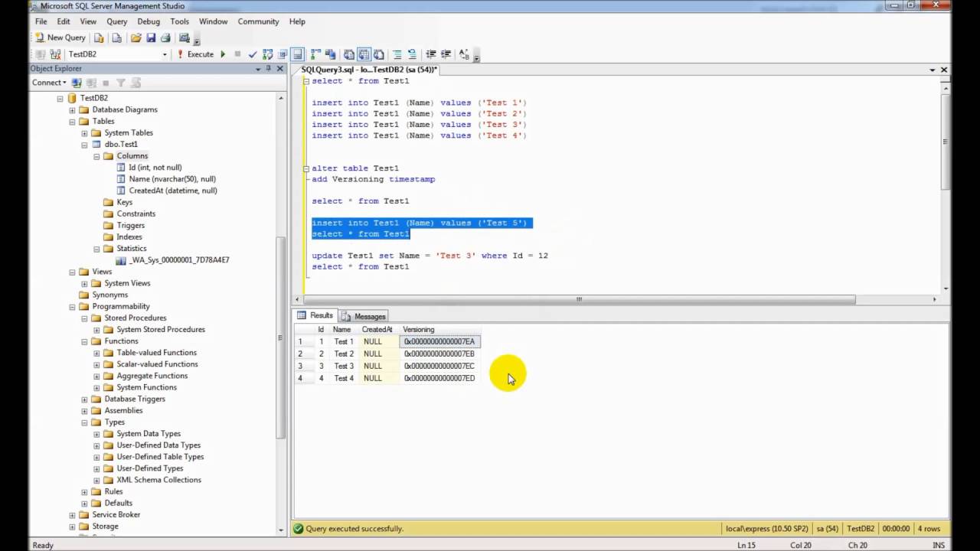Click the Comment out selected lines icon
The width and height of the screenshot is (980, 551).
(x=397, y=54)
